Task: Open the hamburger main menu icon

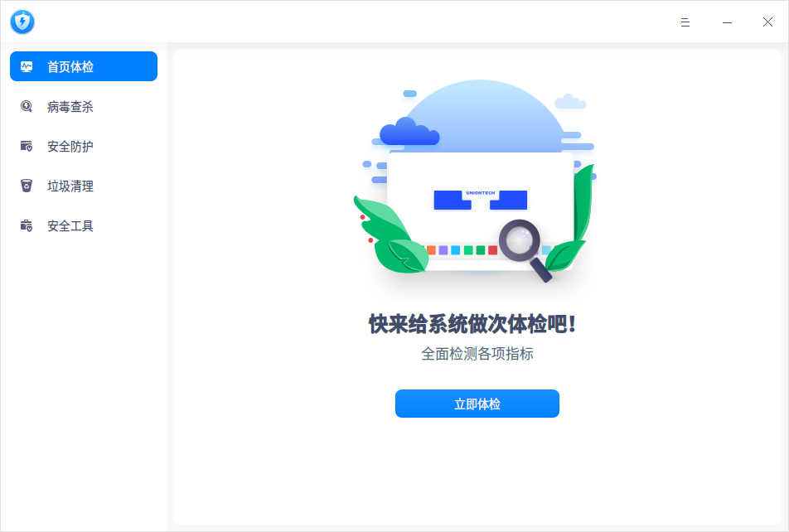Action: tap(685, 22)
